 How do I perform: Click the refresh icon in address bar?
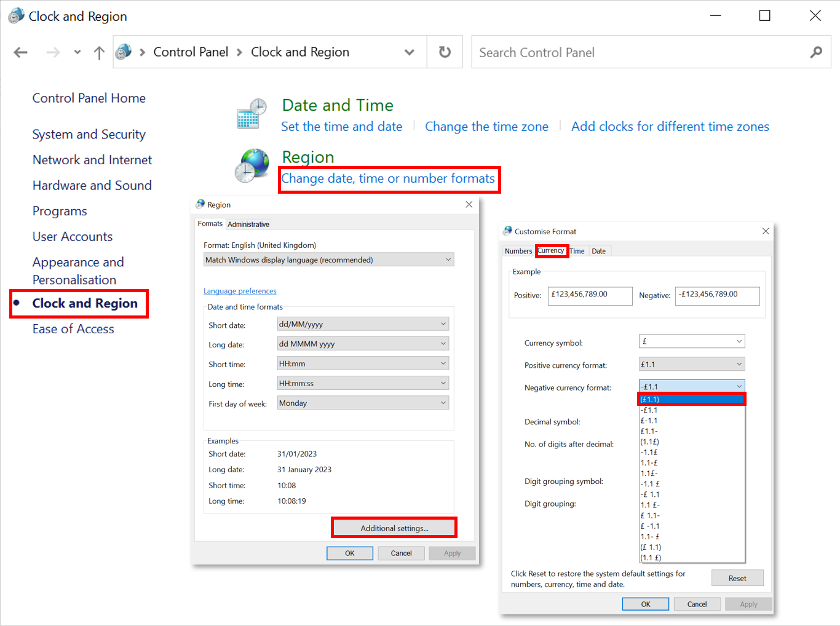point(445,52)
